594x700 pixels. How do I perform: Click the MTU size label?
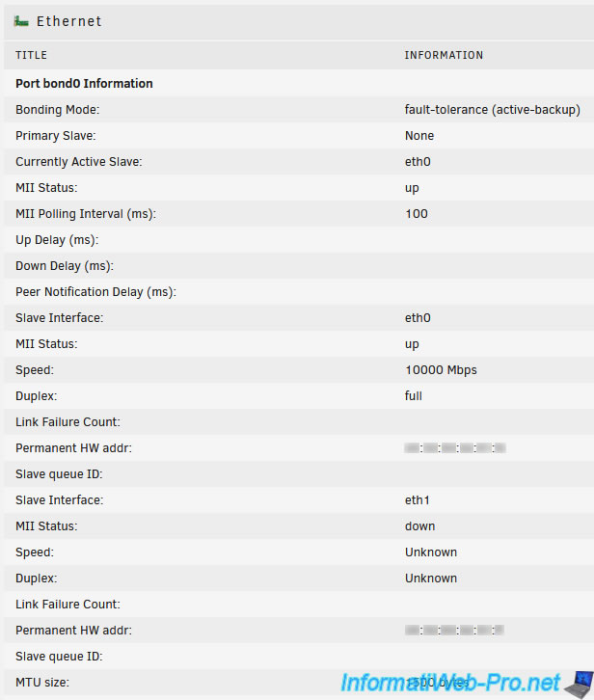coord(42,683)
